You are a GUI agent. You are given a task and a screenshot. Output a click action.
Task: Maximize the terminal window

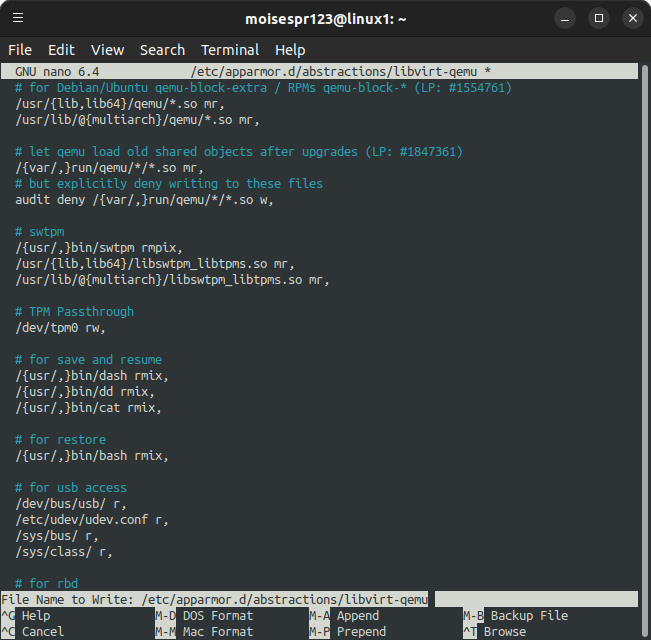click(598, 18)
